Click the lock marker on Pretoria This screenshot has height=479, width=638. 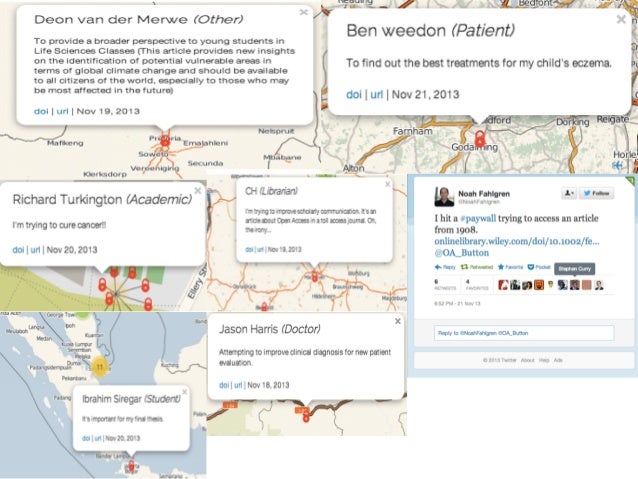[x=165, y=140]
